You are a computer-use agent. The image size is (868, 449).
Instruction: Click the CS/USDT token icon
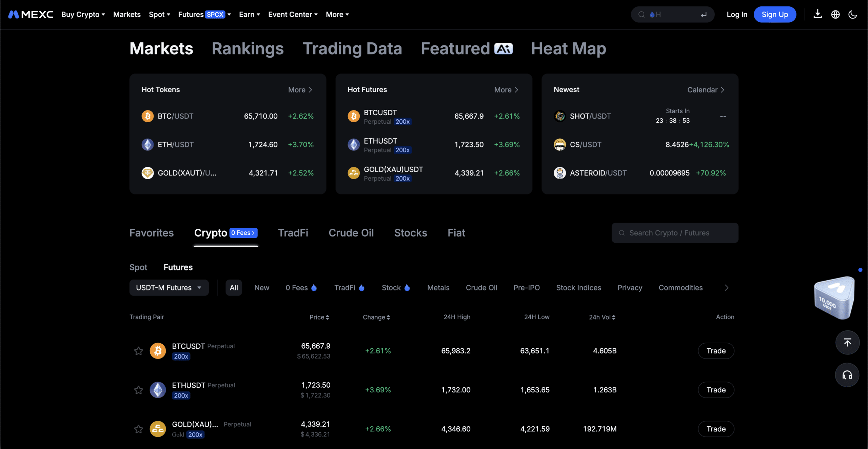pyautogui.click(x=560, y=145)
